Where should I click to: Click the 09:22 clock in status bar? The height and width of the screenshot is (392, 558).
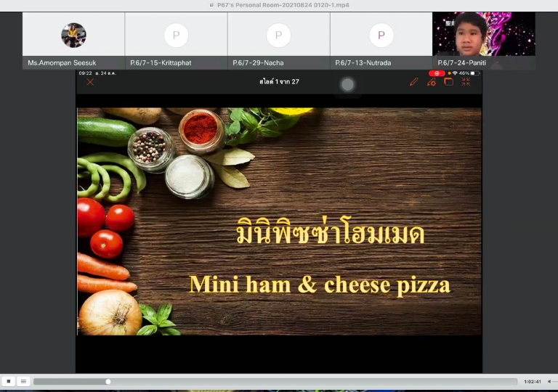tap(86, 73)
